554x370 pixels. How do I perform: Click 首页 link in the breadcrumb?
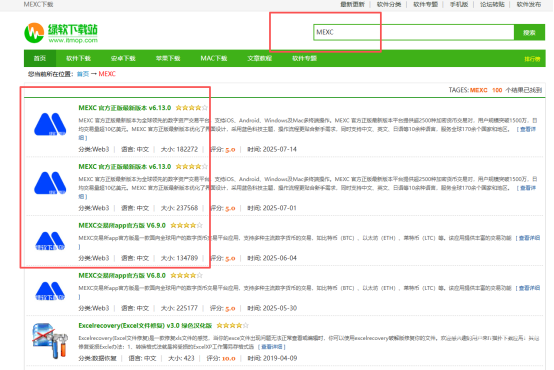click(83, 74)
